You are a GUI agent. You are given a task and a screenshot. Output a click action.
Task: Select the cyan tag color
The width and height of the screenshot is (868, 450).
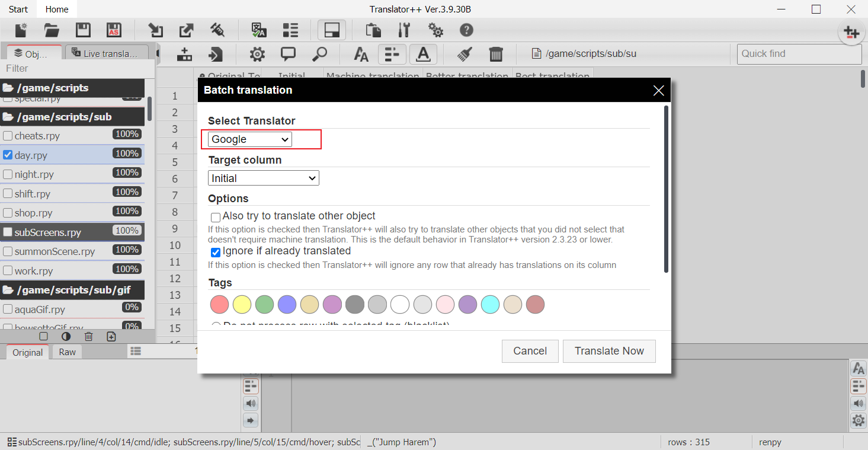pyautogui.click(x=490, y=305)
